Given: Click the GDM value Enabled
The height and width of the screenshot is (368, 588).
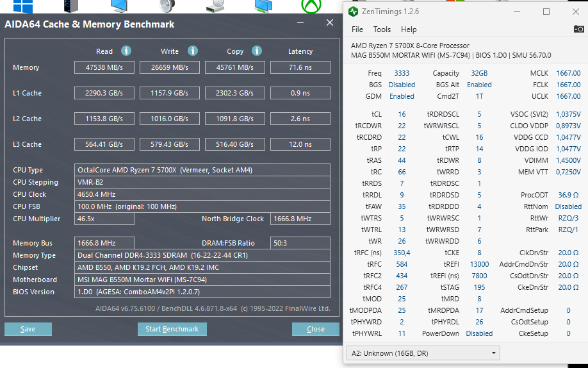Looking at the screenshot, I should coord(402,97).
